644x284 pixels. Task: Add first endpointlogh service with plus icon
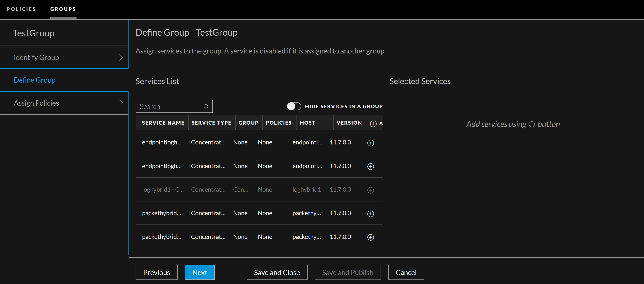click(x=370, y=143)
